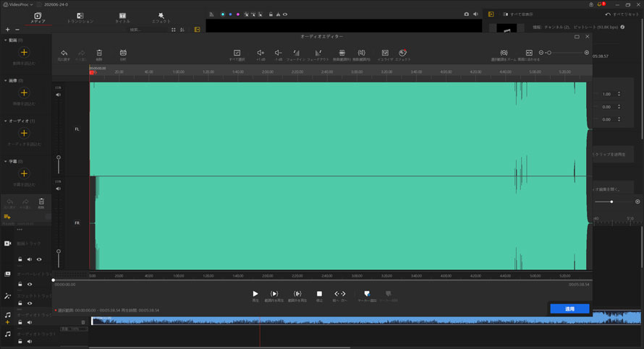This screenshot has width=644, height=349.
Task: Click the select all icon in the audio editor
Action: point(237,53)
